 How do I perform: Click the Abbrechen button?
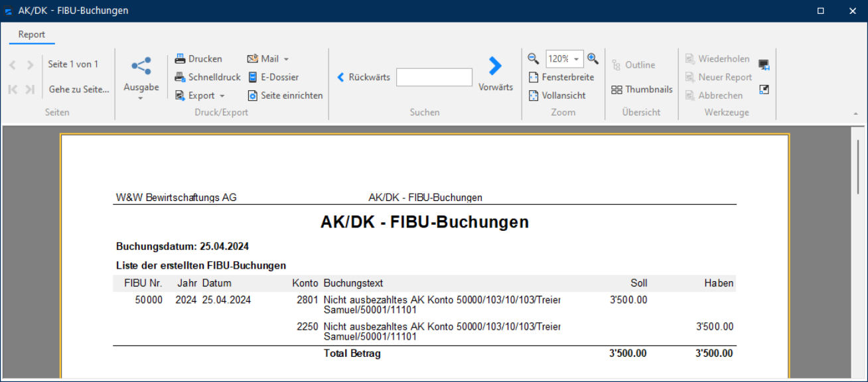(x=713, y=95)
